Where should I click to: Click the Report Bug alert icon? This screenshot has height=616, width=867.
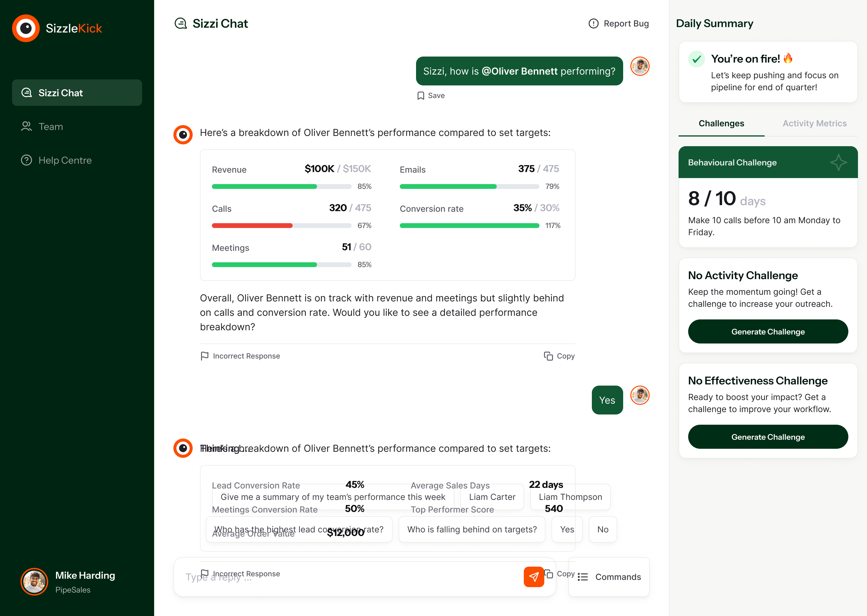click(x=593, y=23)
